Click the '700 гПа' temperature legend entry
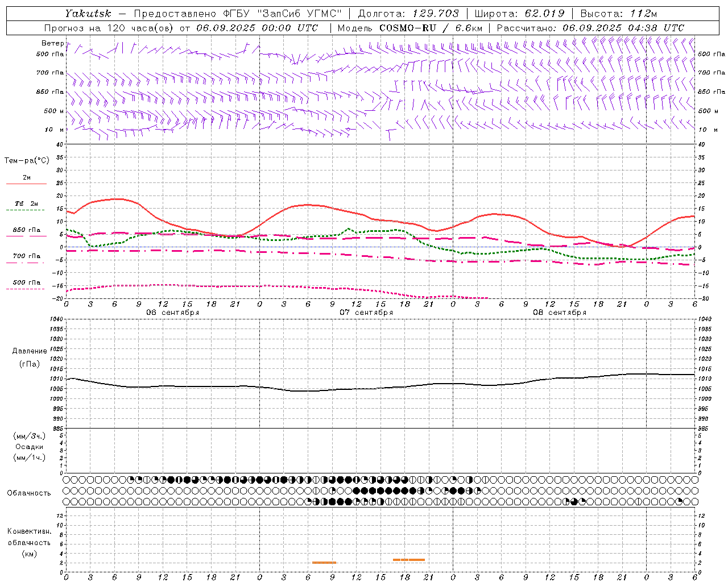This screenshot has width=728, height=582. 26,256
